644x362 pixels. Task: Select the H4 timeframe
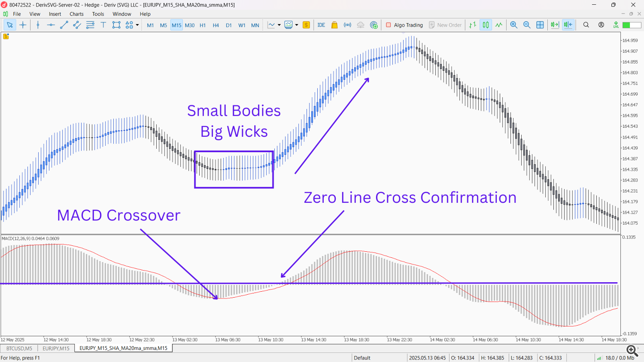click(216, 25)
